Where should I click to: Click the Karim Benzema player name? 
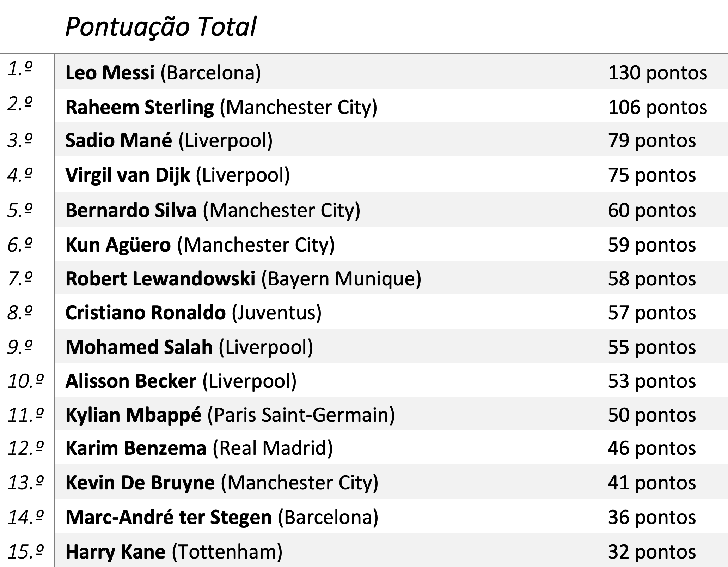coord(136,448)
